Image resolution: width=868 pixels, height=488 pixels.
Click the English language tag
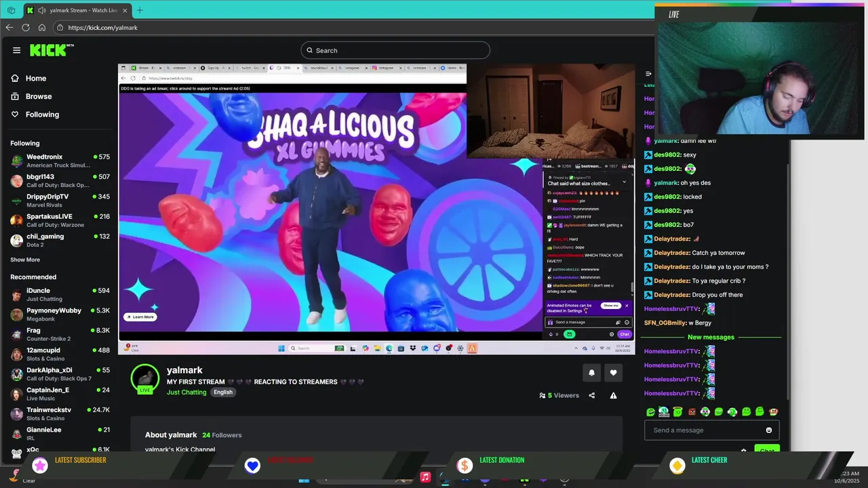pos(223,392)
